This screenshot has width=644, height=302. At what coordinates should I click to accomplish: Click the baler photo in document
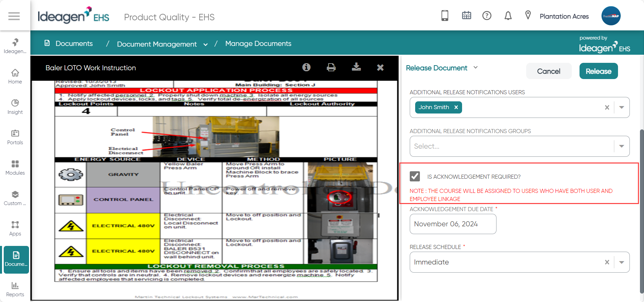tap(216, 137)
